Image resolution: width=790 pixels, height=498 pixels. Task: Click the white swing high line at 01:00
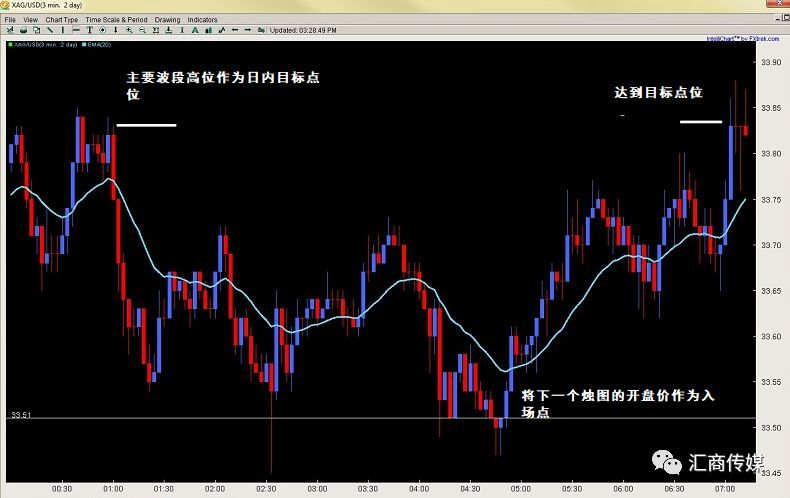(x=146, y=125)
